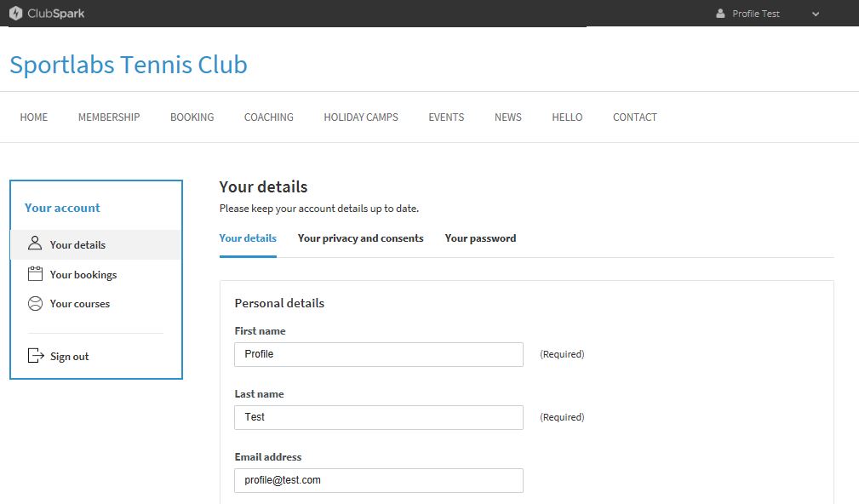Open the Contact page link
The width and height of the screenshot is (859, 504).
click(x=635, y=117)
